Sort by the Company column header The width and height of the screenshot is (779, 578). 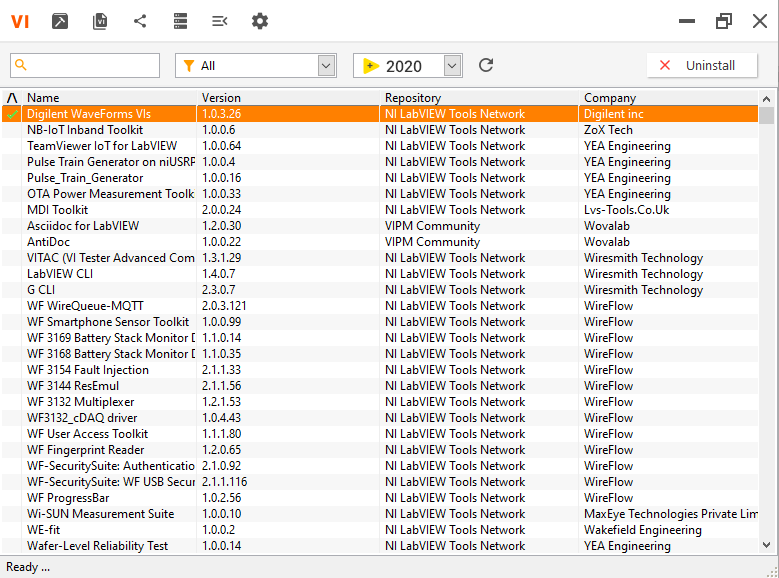pos(669,97)
